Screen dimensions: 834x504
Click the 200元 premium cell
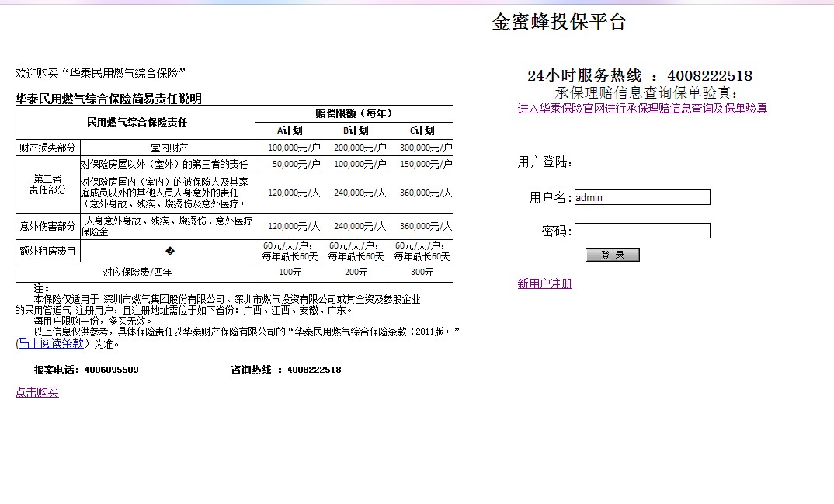tap(355, 273)
